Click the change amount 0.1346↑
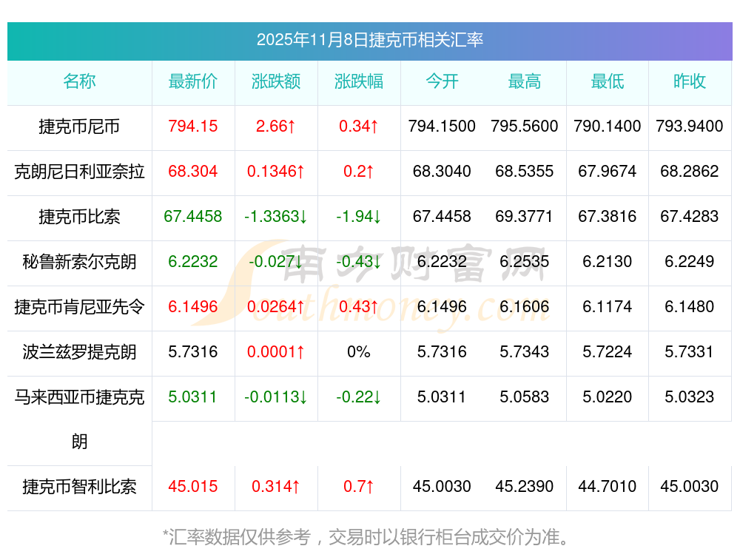Image resolution: width=740 pixels, height=560 pixels. (x=276, y=172)
